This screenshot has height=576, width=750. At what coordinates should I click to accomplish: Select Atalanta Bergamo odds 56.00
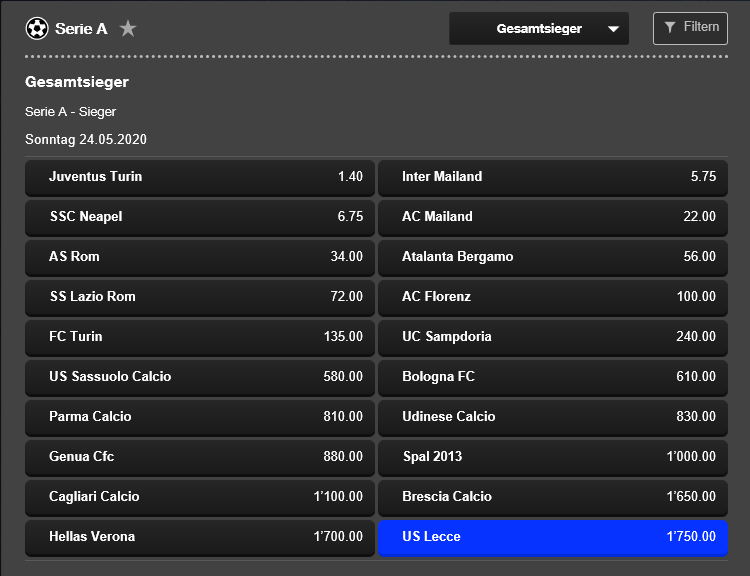pos(553,257)
